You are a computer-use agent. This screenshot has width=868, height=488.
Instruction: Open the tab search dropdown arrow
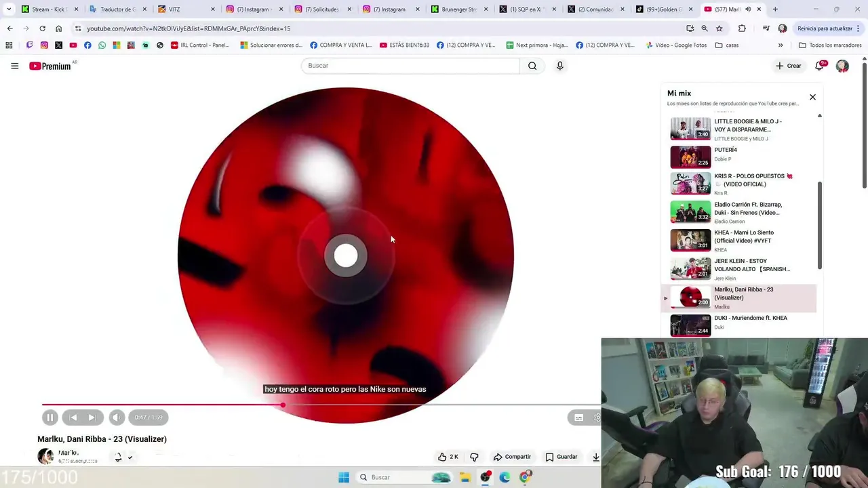point(8,9)
